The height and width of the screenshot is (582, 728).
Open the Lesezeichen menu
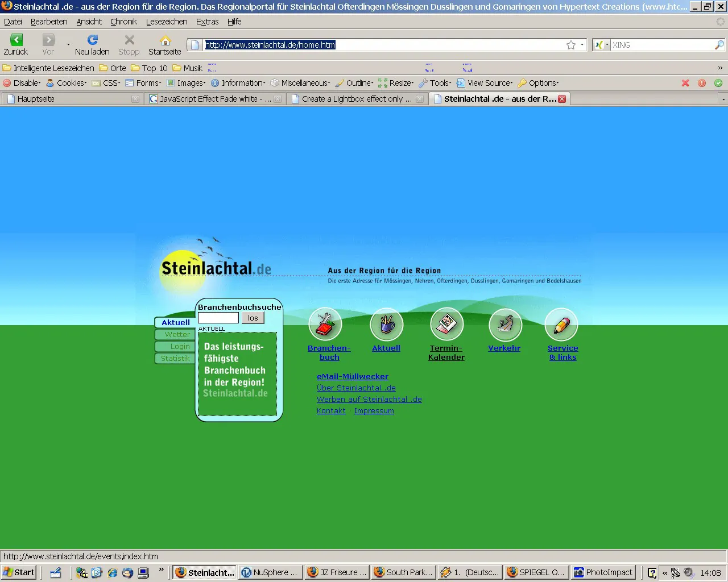[167, 22]
